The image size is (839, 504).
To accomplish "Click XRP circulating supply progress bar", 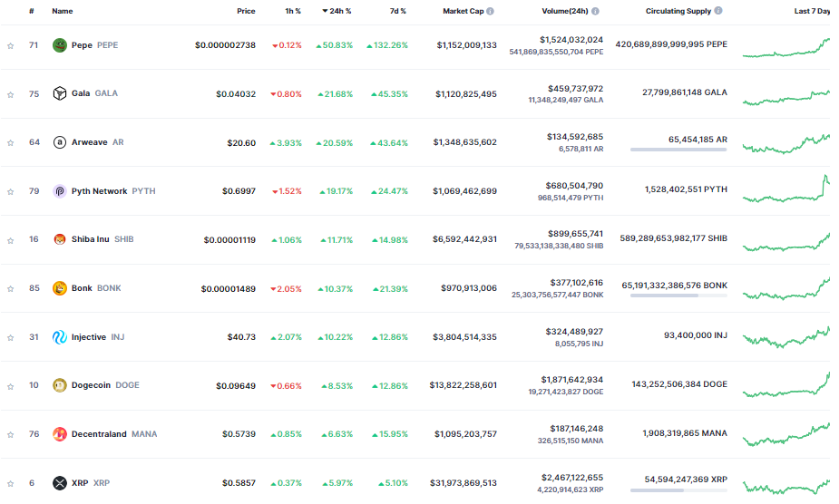I will (x=678, y=490).
